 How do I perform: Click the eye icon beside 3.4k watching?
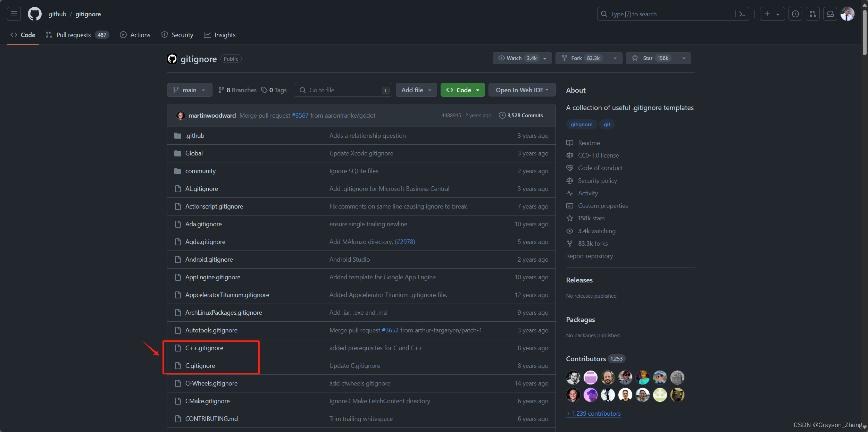click(x=570, y=231)
